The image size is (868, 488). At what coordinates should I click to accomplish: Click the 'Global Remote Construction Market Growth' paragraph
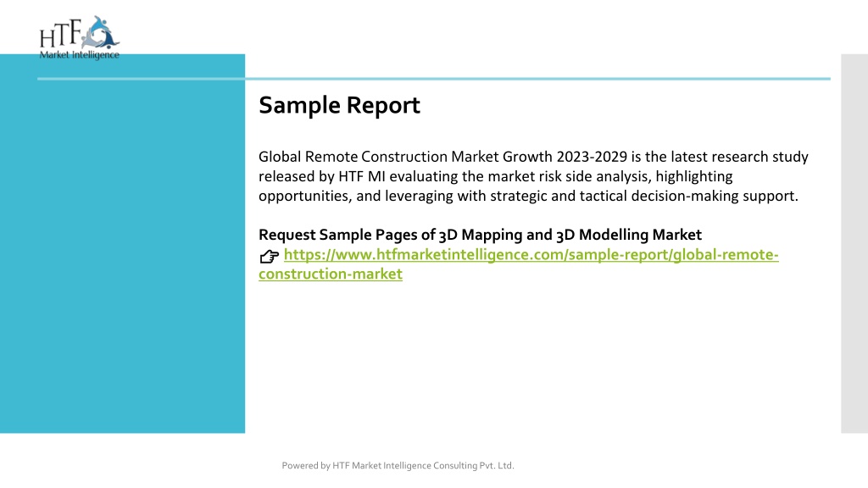[x=533, y=176]
